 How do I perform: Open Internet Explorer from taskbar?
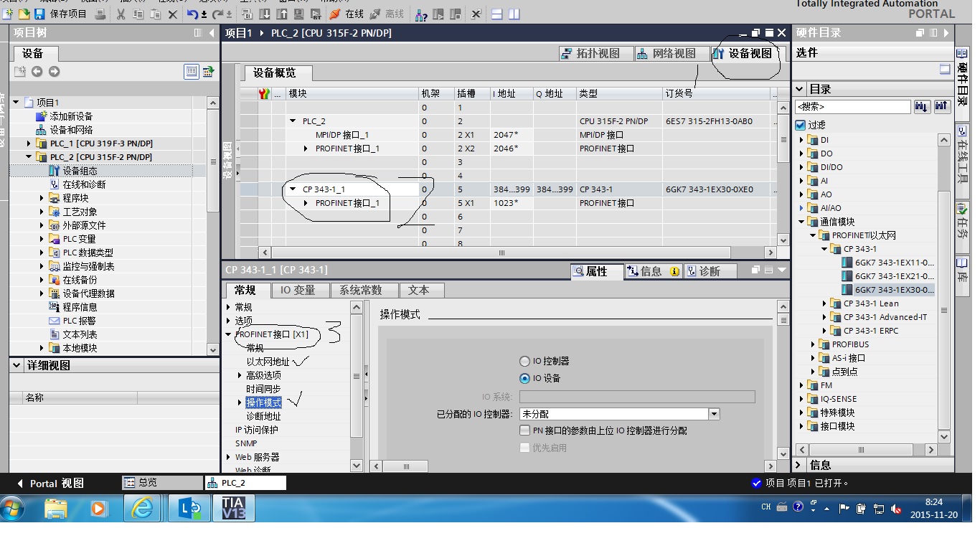(x=142, y=508)
